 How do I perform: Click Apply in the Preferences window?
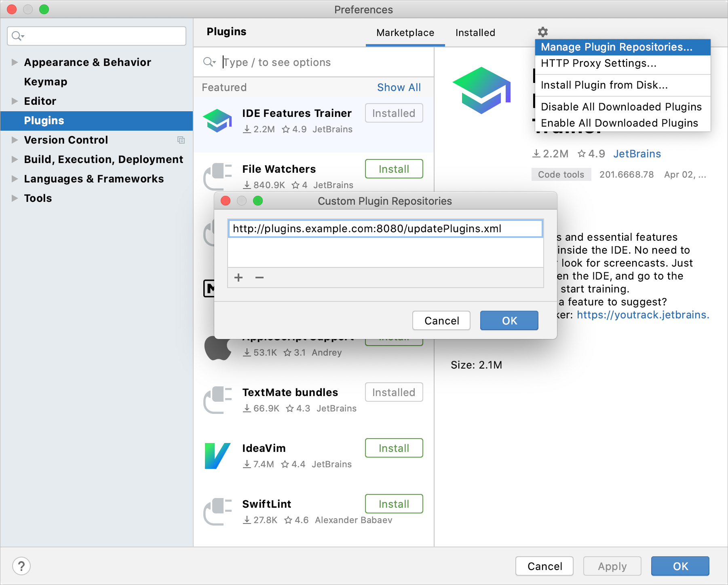(612, 566)
